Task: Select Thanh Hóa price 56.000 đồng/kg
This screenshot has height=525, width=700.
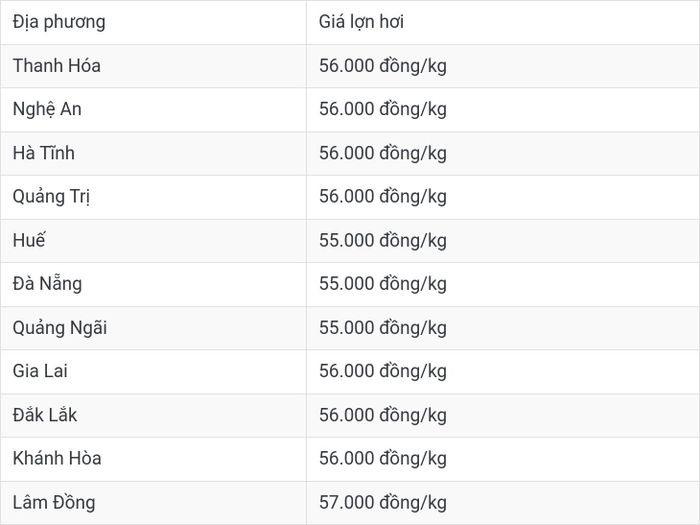Action: pyautogui.click(x=383, y=66)
